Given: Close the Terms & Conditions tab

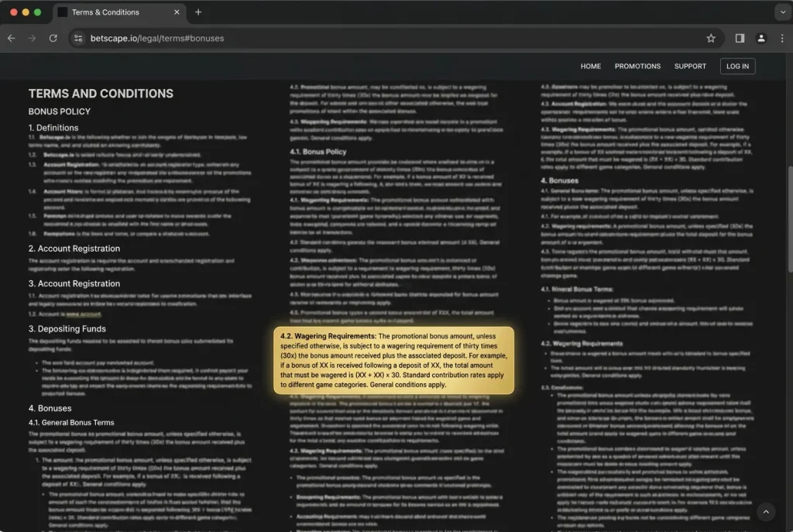Looking at the screenshot, I should click(x=177, y=12).
